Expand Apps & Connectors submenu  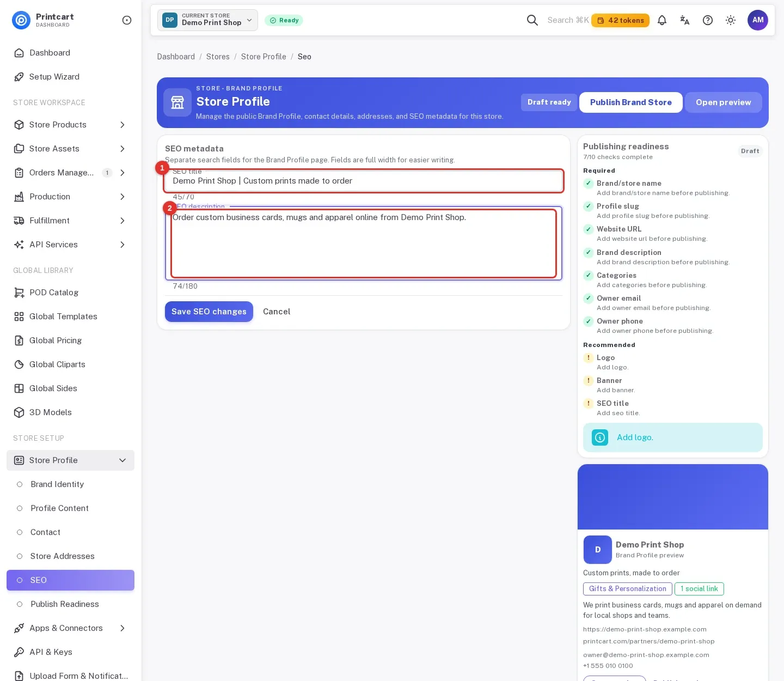tap(71, 628)
